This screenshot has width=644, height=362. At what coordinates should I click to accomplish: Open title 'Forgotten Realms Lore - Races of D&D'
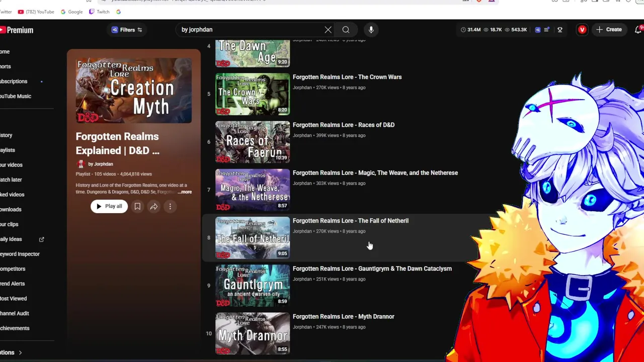click(344, 125)
